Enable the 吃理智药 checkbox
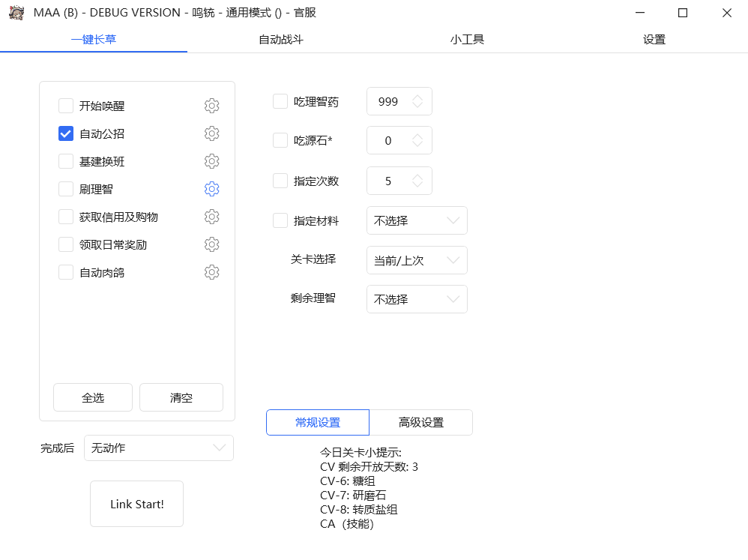This screenshot has height=560, width=748. click(281, 101)
